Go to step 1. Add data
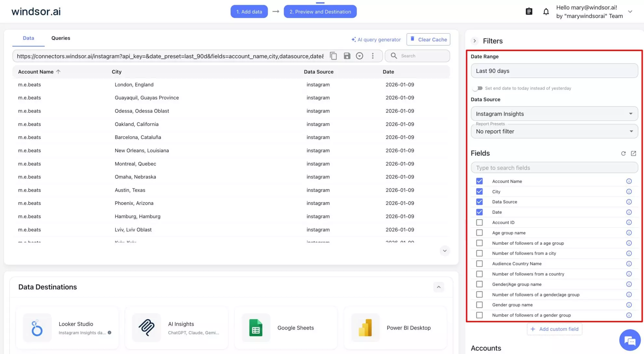Image resolution: width=644 pixels, height=354 pixels. coord(249,12)
